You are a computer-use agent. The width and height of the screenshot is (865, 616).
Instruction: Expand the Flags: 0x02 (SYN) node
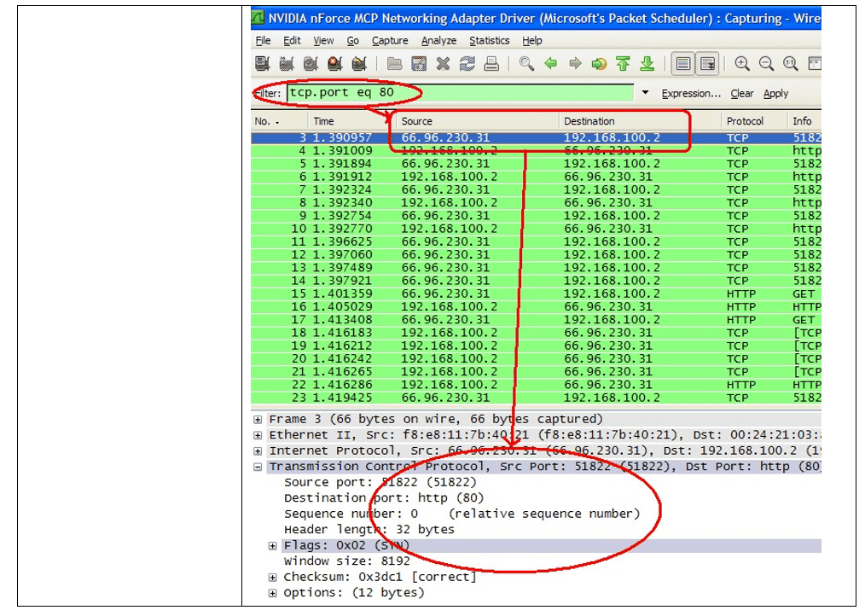pyautogui.click(x=273, y=546)
